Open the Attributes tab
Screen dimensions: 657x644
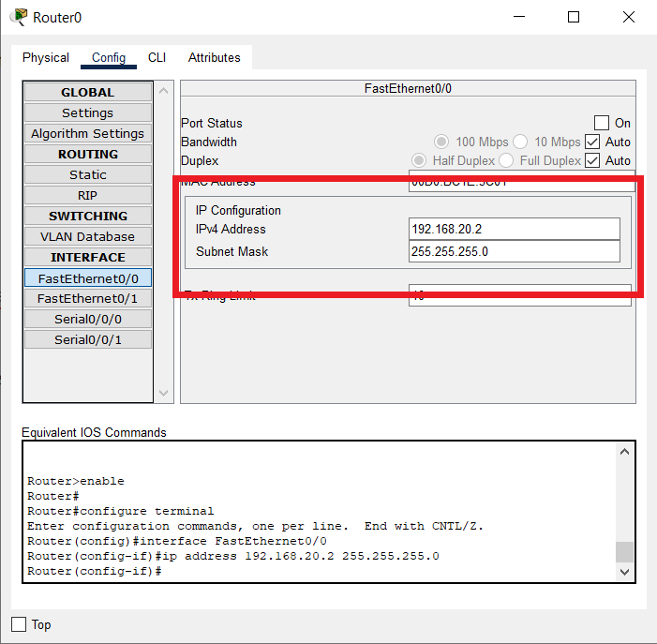point(214,57)
